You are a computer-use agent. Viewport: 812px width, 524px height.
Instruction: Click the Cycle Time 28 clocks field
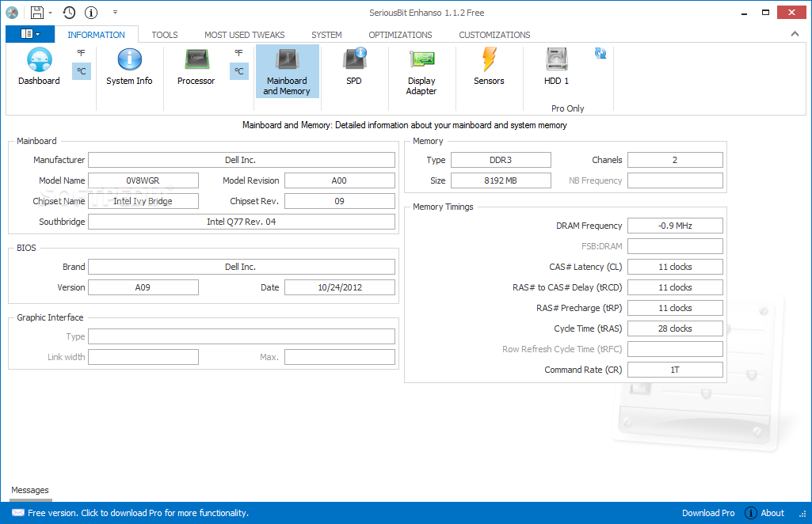point(675,328)
